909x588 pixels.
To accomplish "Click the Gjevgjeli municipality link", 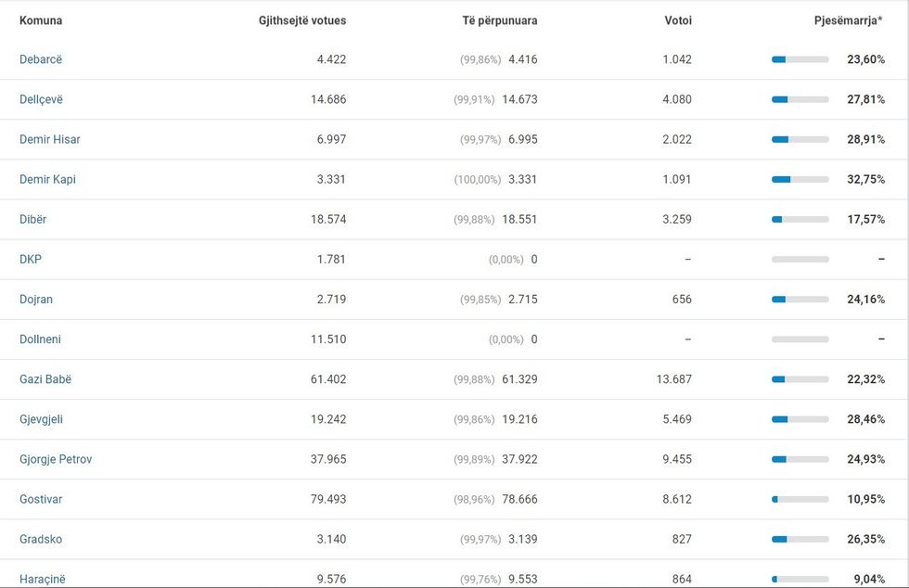I will tap(42, 418).
